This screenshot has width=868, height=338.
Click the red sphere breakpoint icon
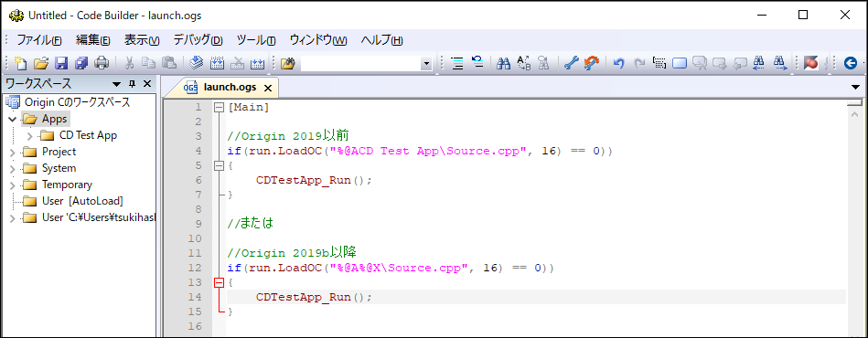tap(811, 63)
